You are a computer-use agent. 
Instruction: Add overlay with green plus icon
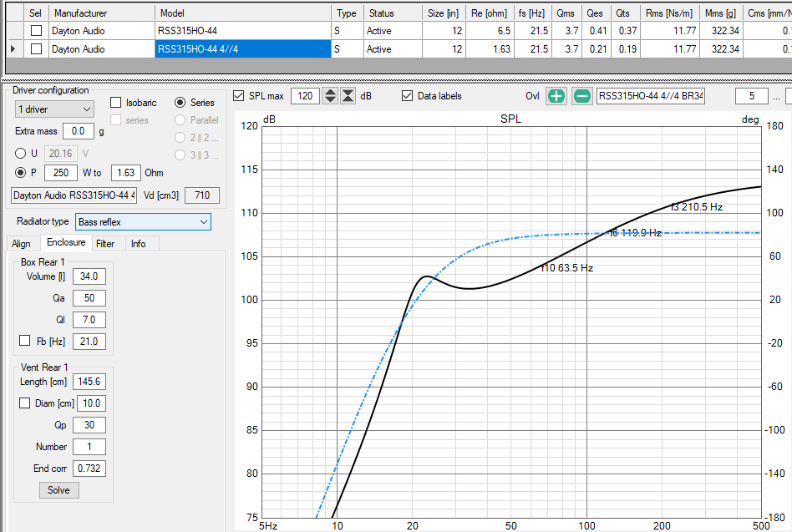pos(556,96)
